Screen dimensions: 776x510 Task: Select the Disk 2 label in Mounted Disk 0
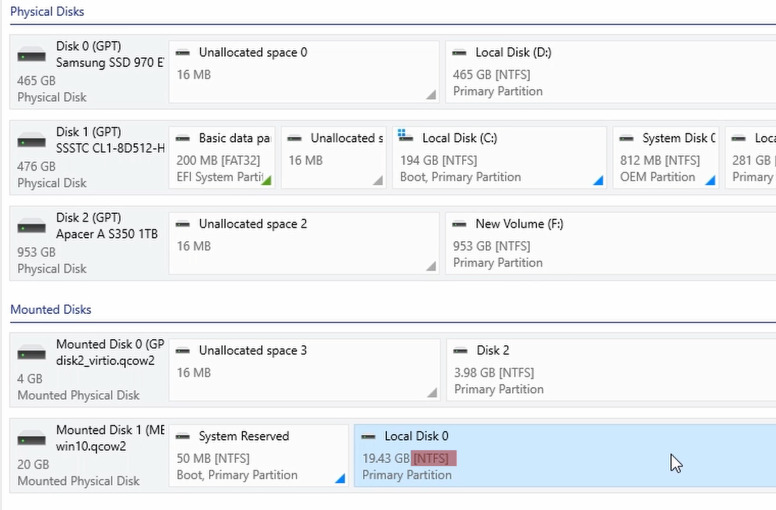pos(493,350)
